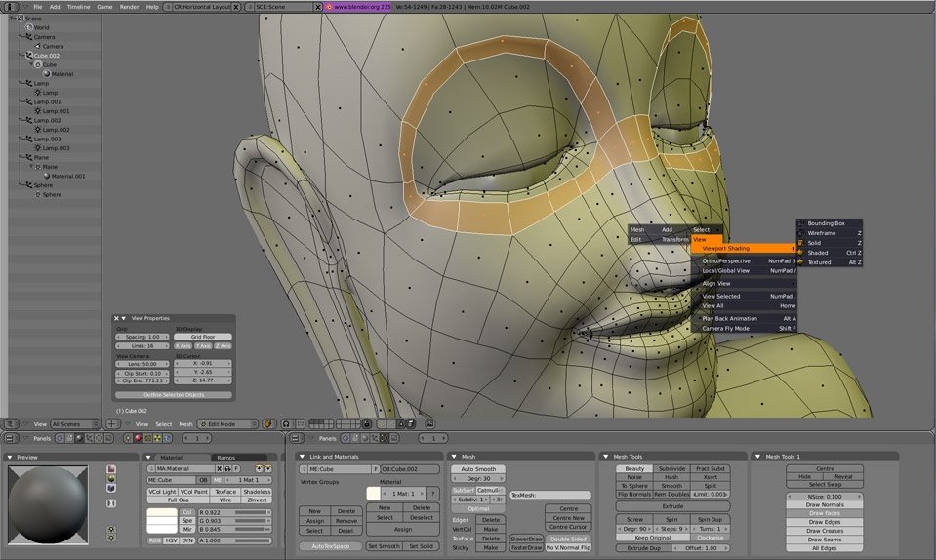Click the Subdivide button
Viewport: 936px width, 560px height.
(671, 468)
